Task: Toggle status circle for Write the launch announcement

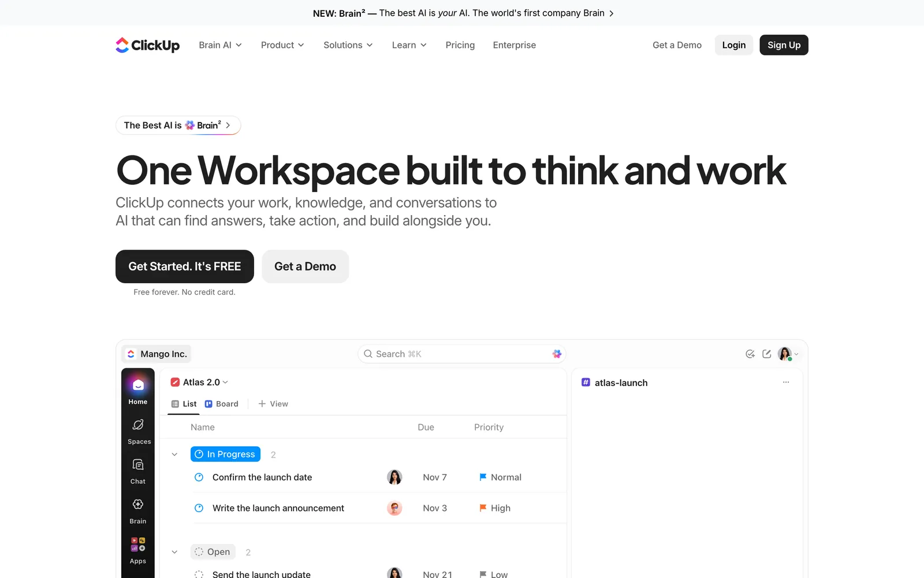Action: 199,508
